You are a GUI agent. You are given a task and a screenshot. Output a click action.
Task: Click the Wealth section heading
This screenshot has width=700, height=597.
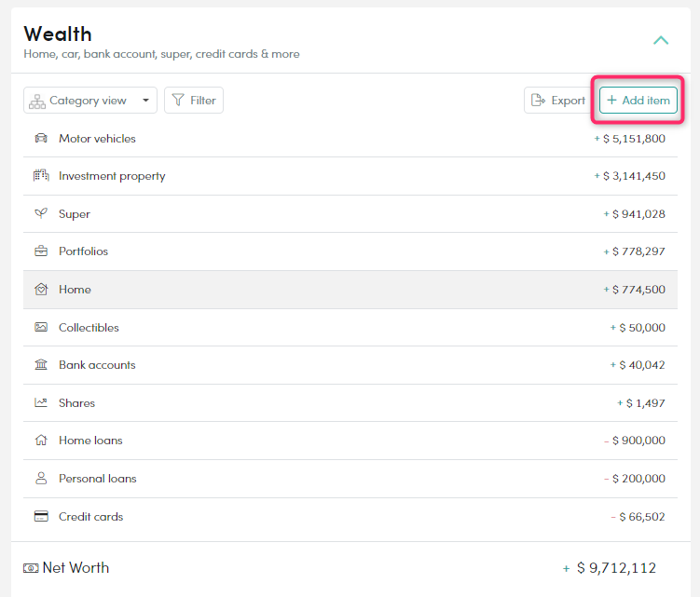[58, 34]
